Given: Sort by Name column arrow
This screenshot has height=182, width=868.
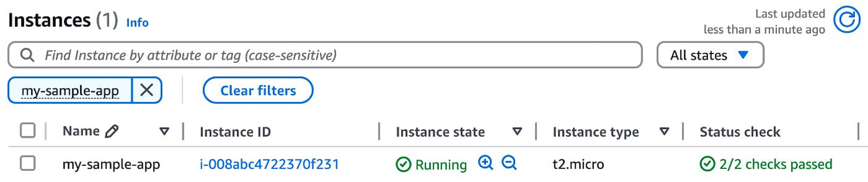Looking at the screenshot, I should pos(164,131).
